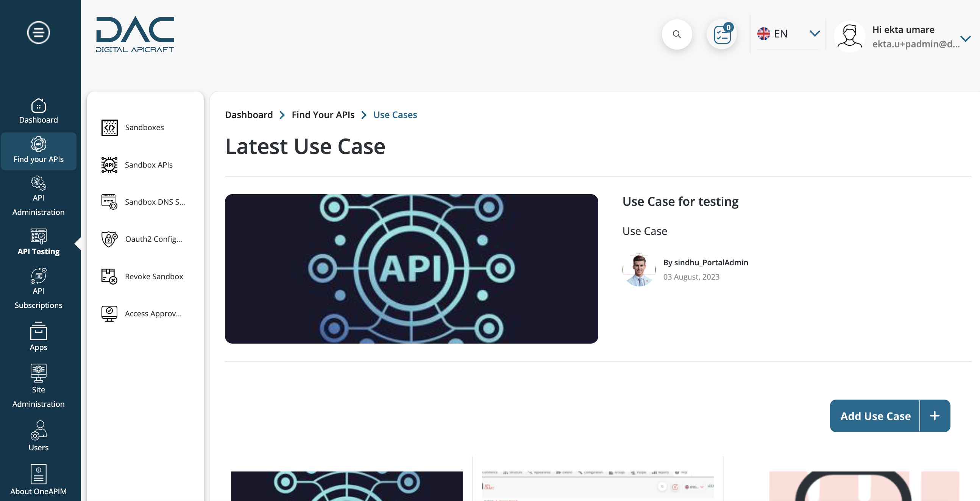The height and width of the screenshot is (501, 980).
Task: Expand the sidebar collapse toggle
Action: coord(38,32)
